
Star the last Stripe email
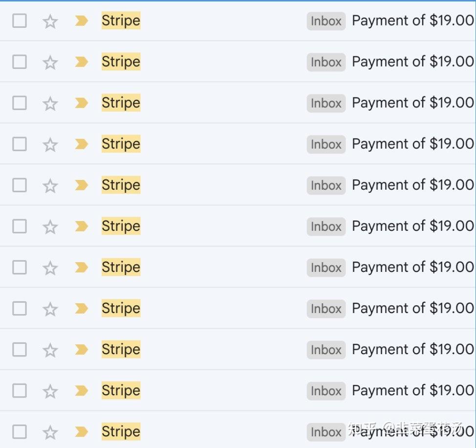coord(50,432)
